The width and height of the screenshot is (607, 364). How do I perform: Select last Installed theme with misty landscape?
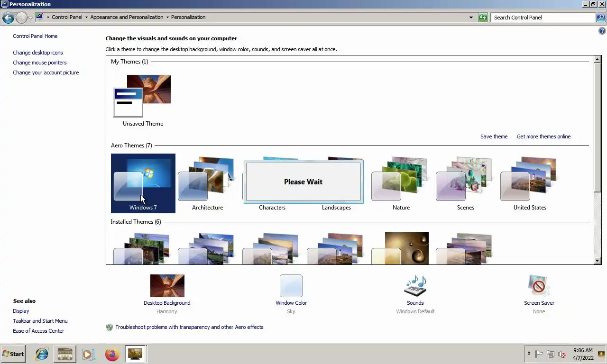point(465,248)
